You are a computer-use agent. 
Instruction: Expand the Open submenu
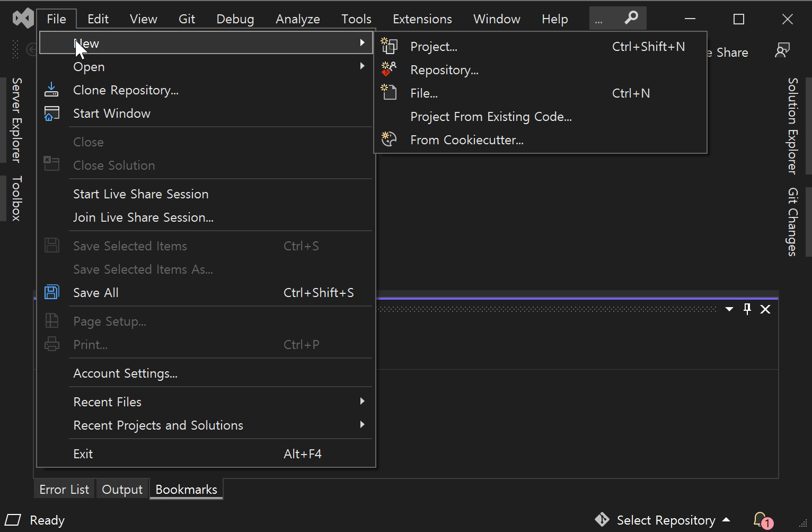click(362, 66)
